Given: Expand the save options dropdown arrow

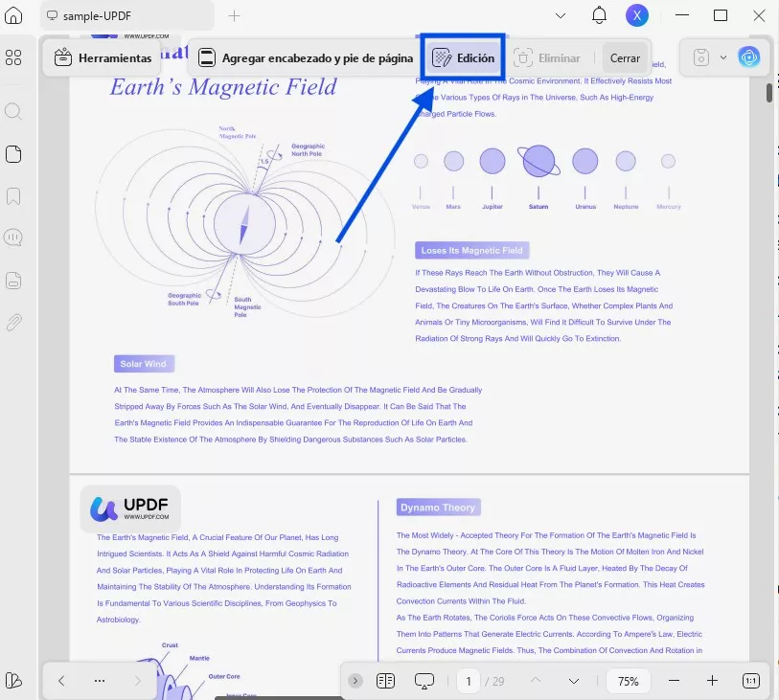Looking at the screenshot, I should click(x=723, y=57).
